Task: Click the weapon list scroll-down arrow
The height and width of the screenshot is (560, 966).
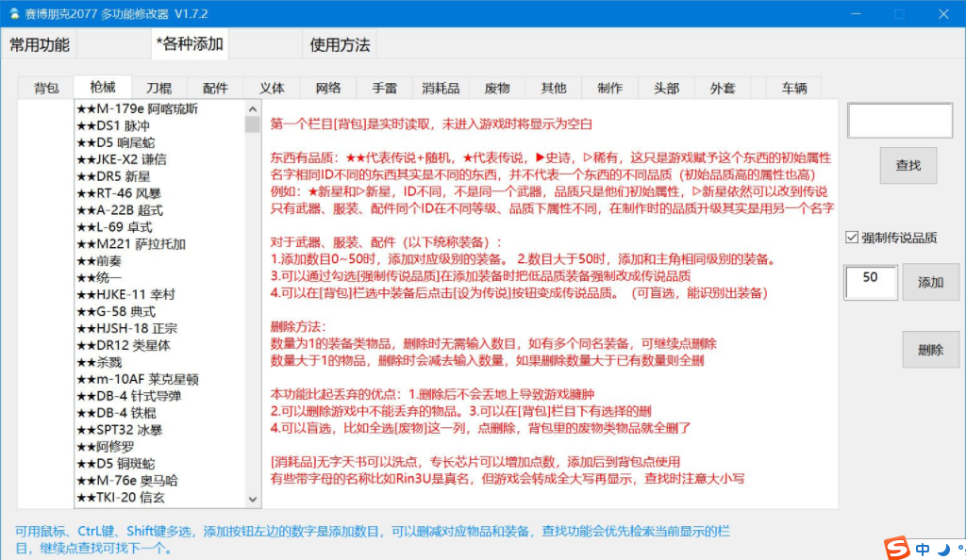Action: [253, 500]
